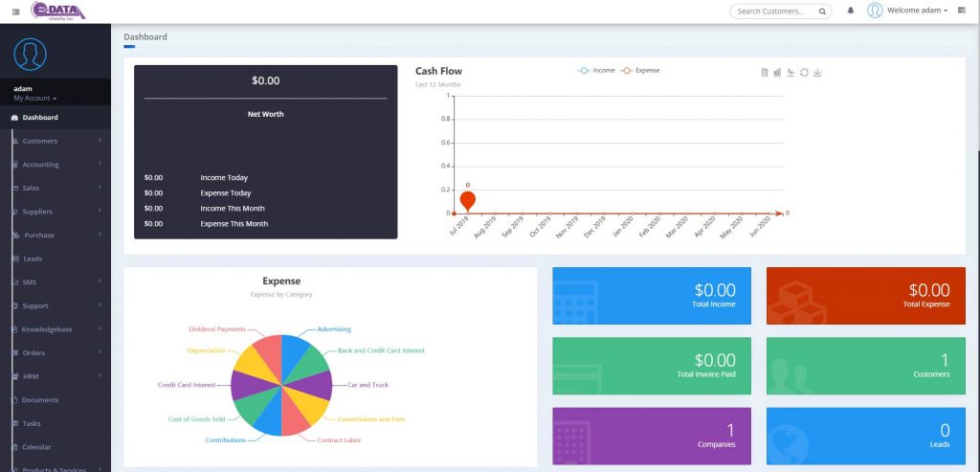This screenshot has width=980, height=472.
Task: Switch Cash Flow chart to line view
Action: (791, 73)
